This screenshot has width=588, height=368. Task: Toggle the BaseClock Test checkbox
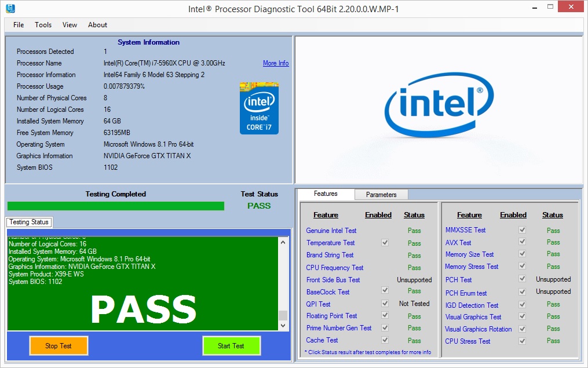pos(385,290)
